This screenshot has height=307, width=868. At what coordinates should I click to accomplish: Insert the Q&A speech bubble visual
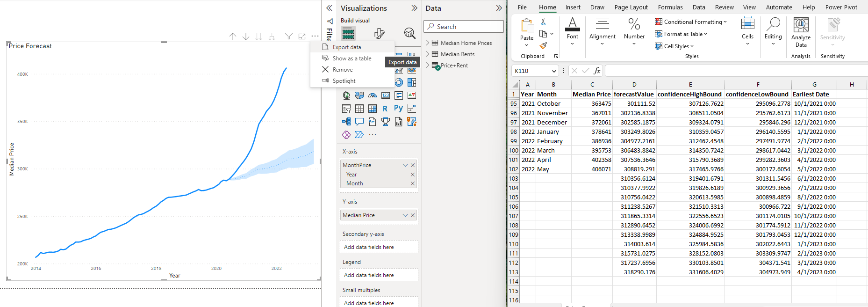click(359, 122)
